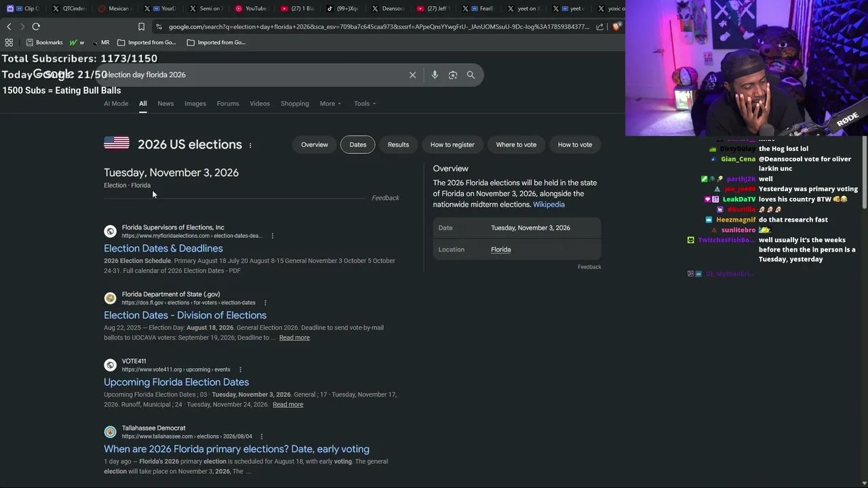Open the site info icon in address bar

pos(159,26)
